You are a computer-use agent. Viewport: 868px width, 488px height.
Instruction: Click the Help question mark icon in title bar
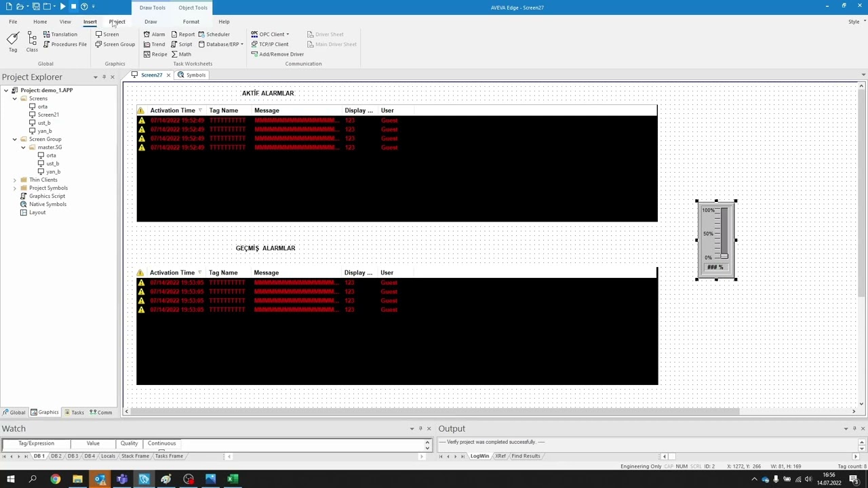84,6
